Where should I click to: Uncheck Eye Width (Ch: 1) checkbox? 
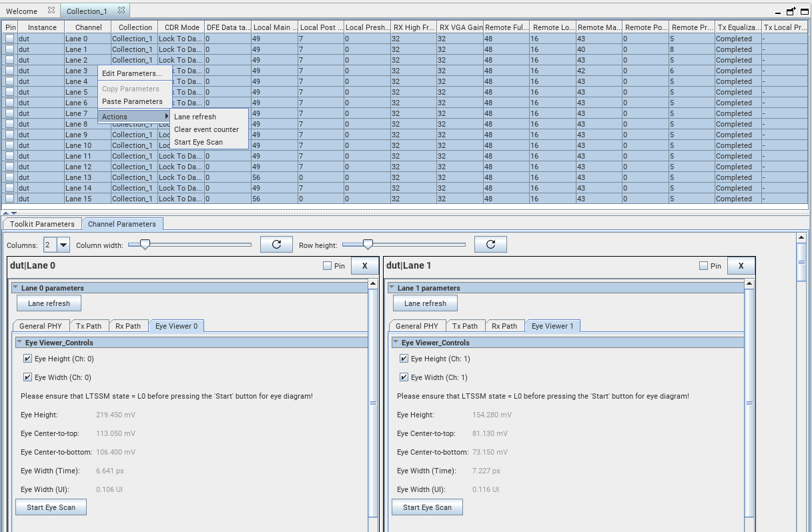404,377
